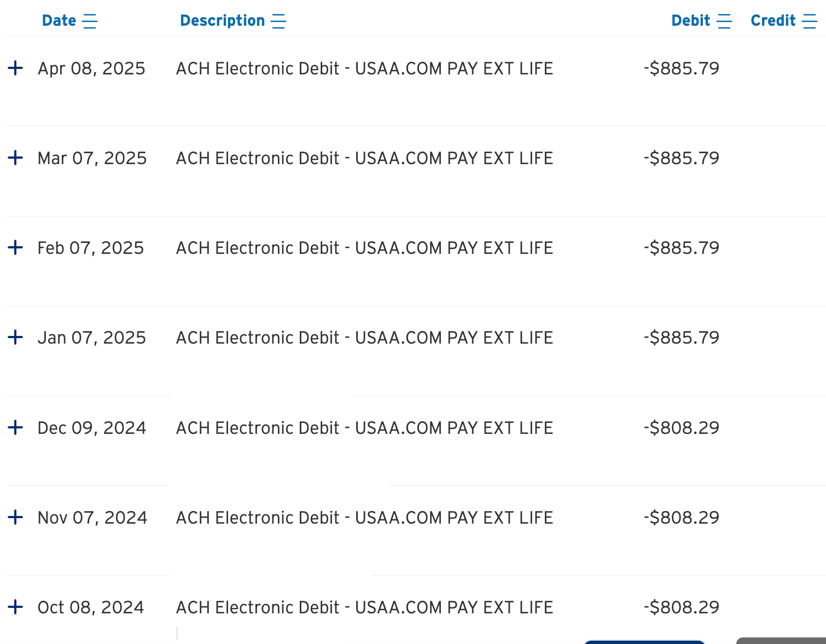Click the Debit column sort icon
826x644 pixels.
tap(724, 21)
